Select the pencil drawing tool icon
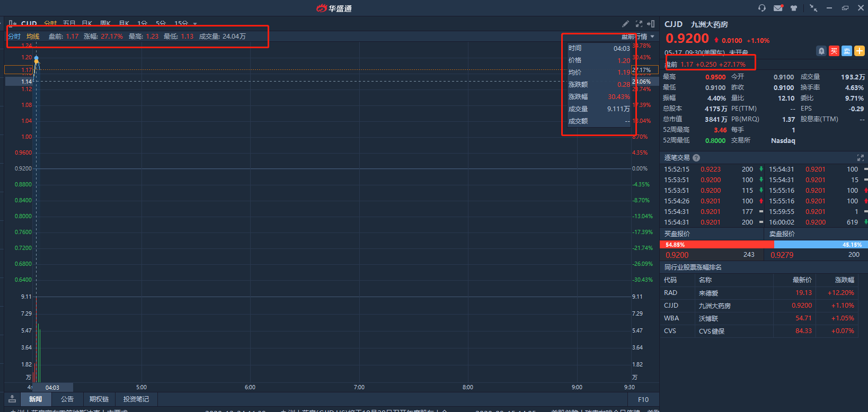868x412 pixels. [x=625, y=24]
